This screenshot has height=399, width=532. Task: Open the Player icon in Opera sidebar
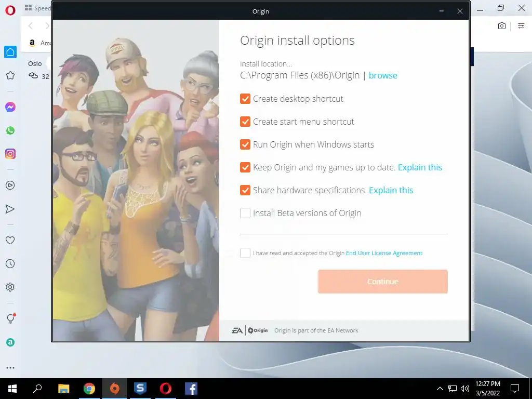(x=10, y=185)
